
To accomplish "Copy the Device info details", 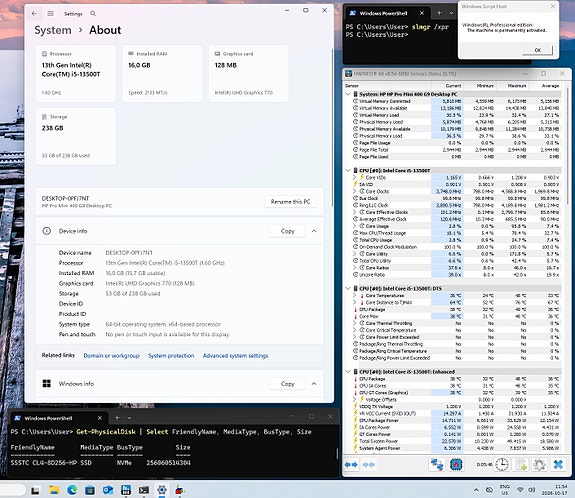I will tap(288, 231).
